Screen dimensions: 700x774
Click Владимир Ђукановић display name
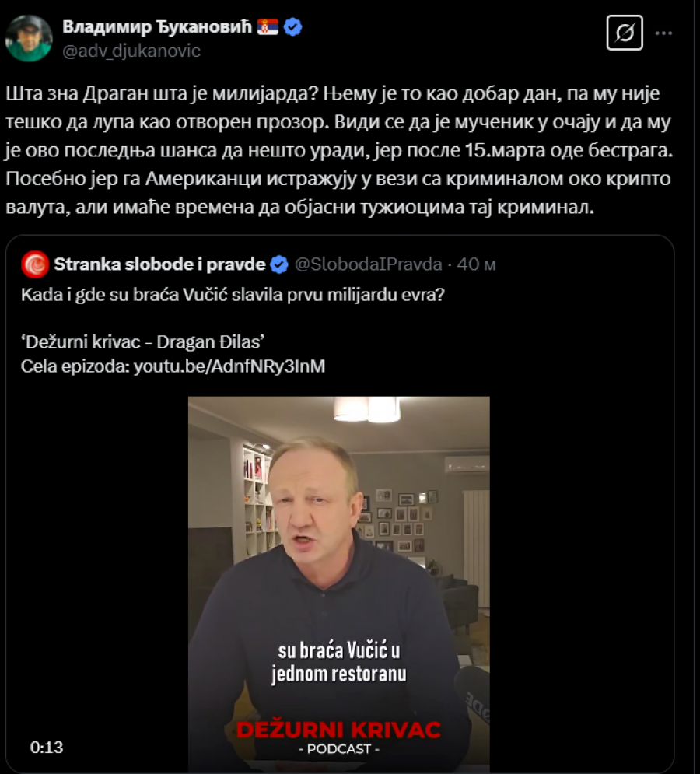tap(157, 26)
